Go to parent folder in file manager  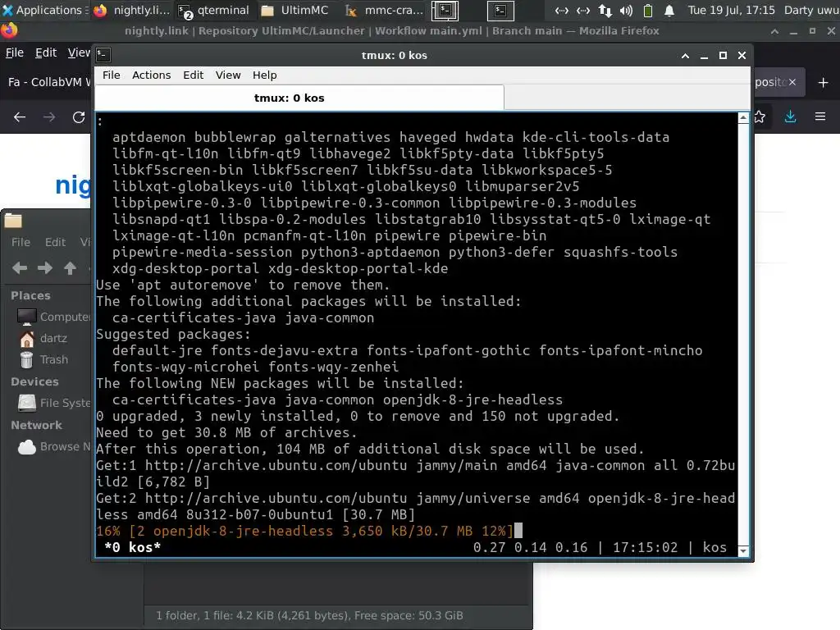pyautogui.click(x=71, y=268)
